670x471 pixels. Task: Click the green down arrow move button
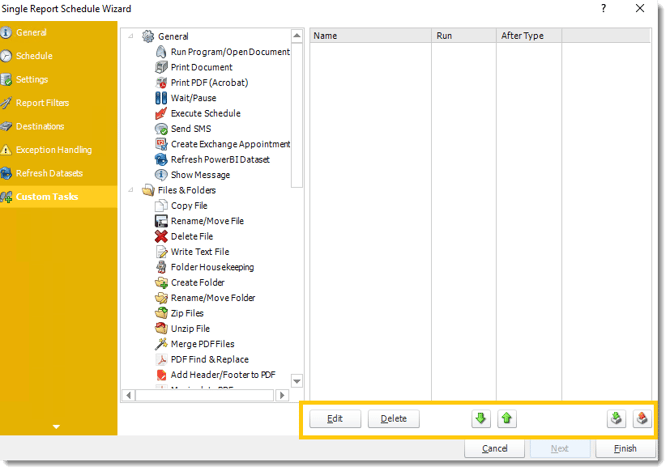(481, 419)
